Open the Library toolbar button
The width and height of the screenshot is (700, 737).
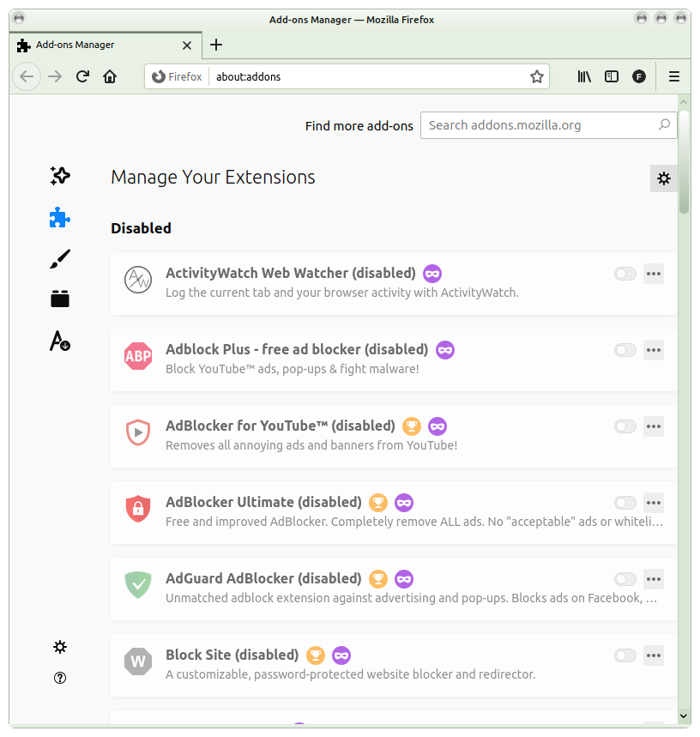[x=584, y=76]
